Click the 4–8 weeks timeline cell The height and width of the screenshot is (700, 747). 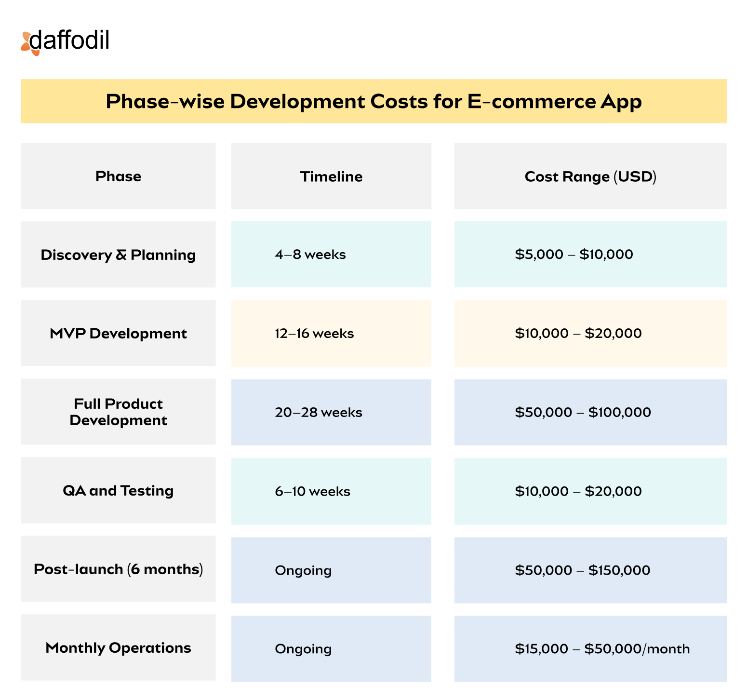click(x=331, y=255)
